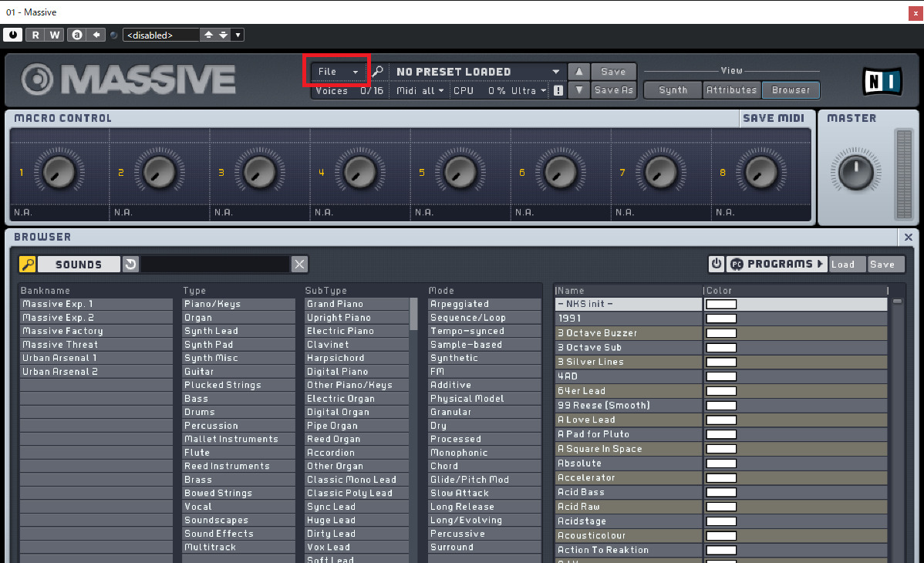This screenshot has width=924, height=563.
Task: Toggle the plugin bypass power button
Action: pos(12,35)
